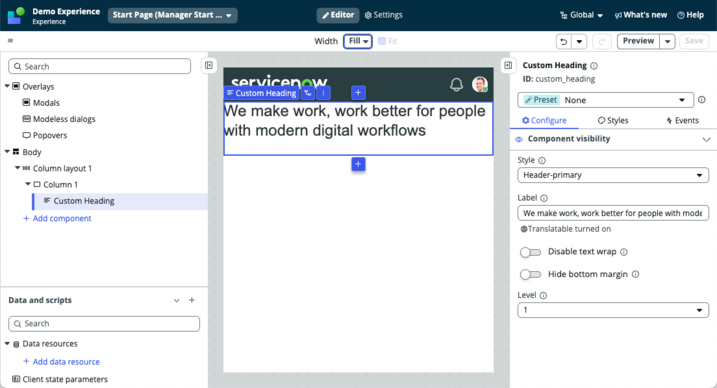
Task: Expand Component visibility section
Action: tap(706, 139)
